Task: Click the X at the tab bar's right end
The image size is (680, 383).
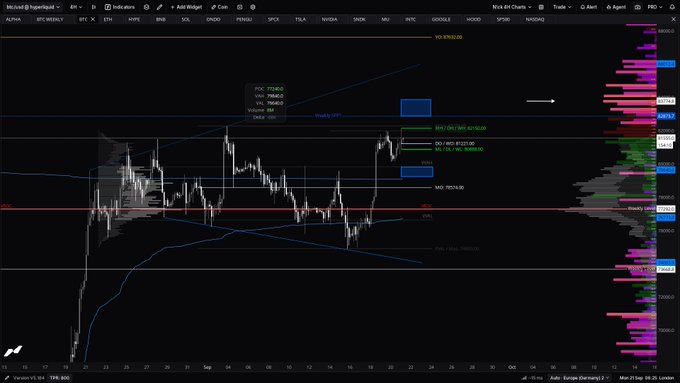Action: click(x=673, y=20)
